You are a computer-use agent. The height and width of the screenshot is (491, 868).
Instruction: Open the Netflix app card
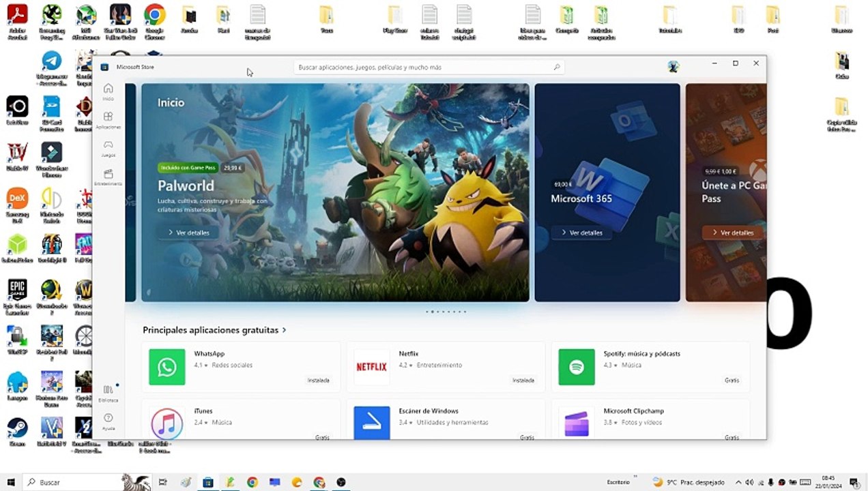pyautogui.click(x=446, y=367)
